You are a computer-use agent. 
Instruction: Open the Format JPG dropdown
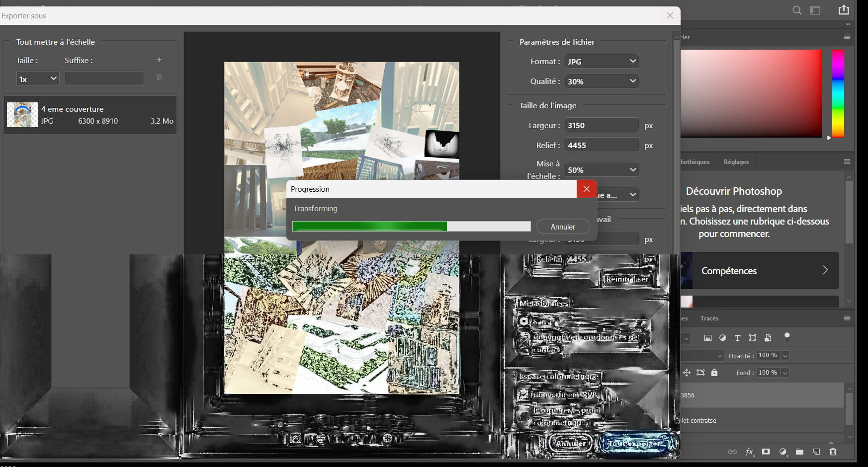click(602, 62)
